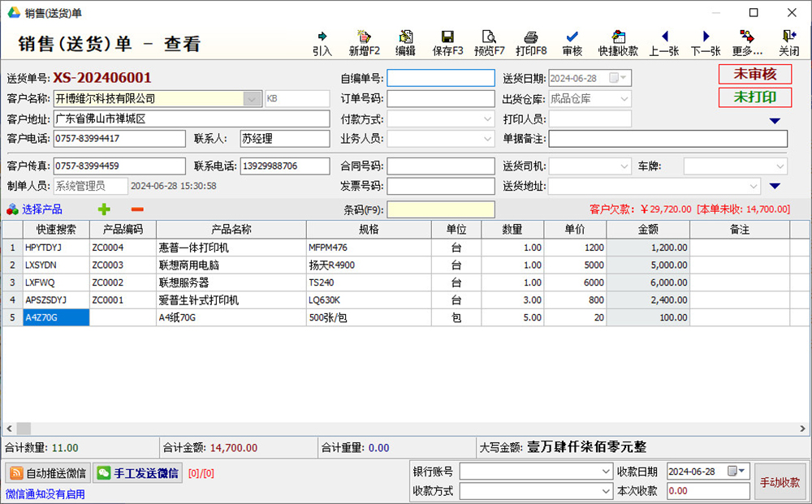Screen dimensions: 812x504
Task: Open the 送货日期 date picker dropdown
Action: (624, 78)
